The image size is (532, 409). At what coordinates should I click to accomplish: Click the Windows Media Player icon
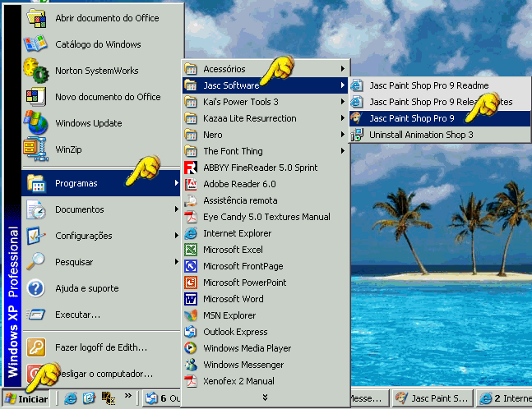[191, 348]
